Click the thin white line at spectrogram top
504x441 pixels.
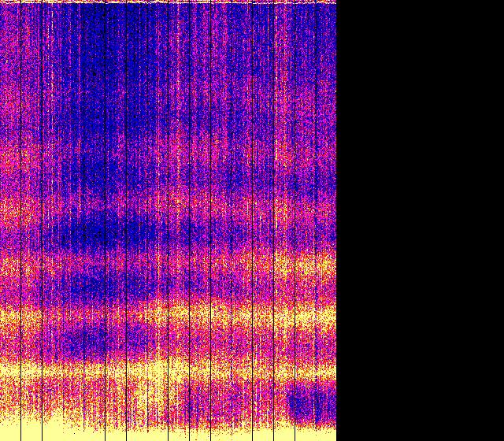[x=168, y=2]
